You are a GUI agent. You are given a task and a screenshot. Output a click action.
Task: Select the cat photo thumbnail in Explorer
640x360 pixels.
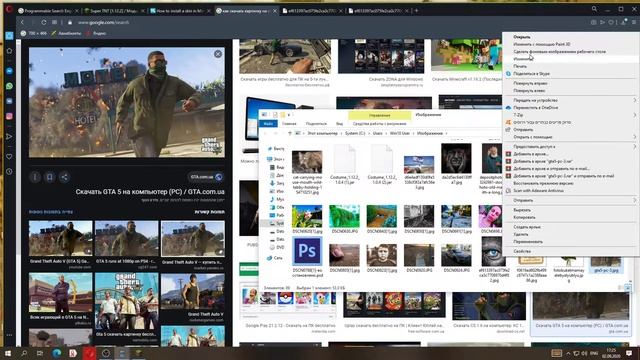pos(307,162)
